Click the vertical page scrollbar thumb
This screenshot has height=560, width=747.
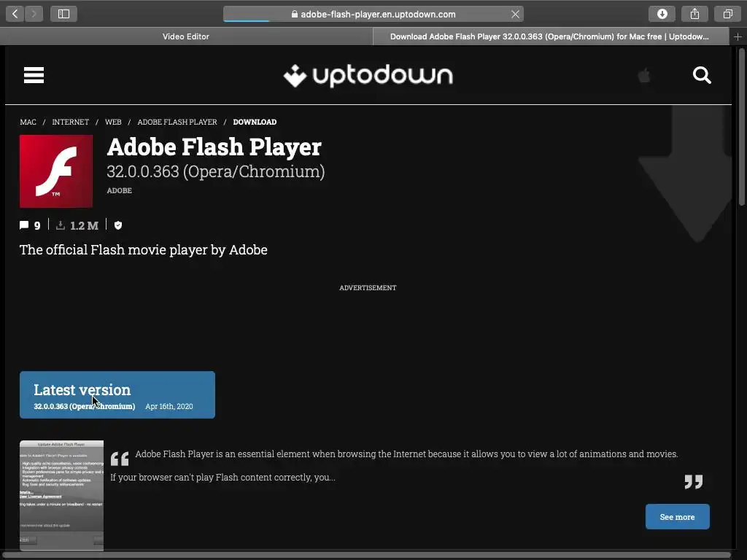(x=741, y=128)
